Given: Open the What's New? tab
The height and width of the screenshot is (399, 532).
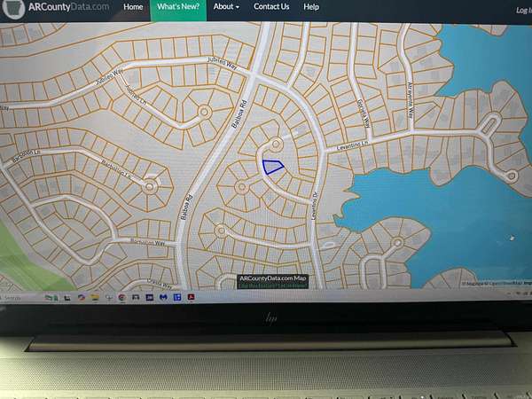Looking at the screenshot, I should [x=179, y=7].
